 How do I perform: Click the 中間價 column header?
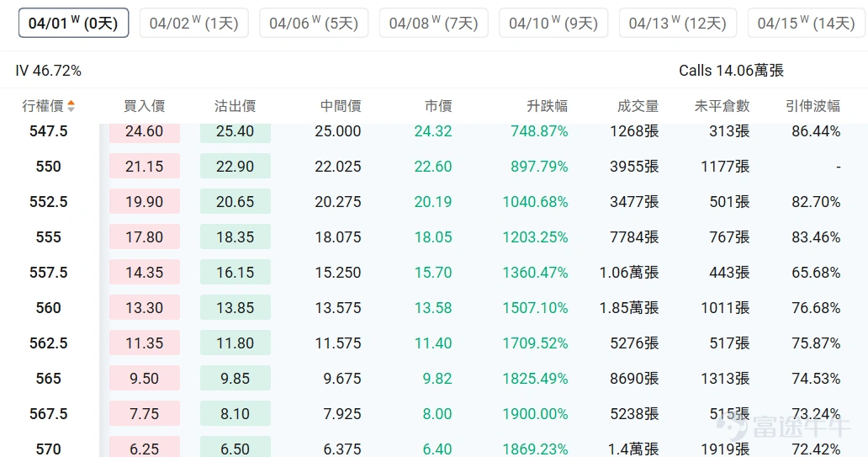point(341,106)
